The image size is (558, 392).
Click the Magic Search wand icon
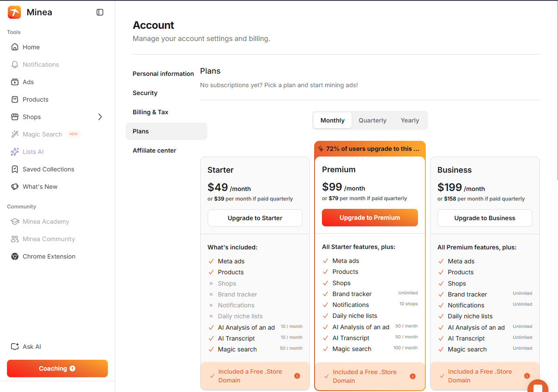(x=15, y=134)
